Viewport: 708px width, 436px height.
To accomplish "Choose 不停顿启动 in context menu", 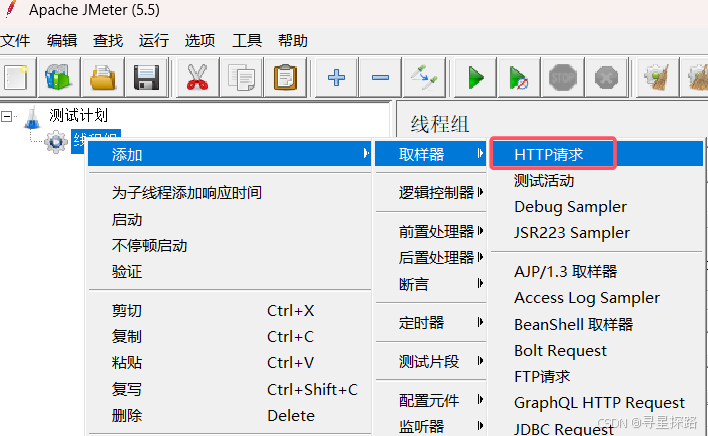I will [229, 246].
